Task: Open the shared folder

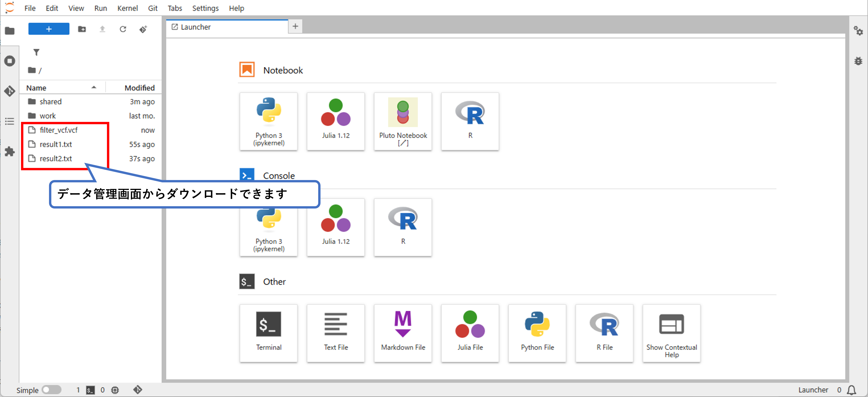Action: 50,101
